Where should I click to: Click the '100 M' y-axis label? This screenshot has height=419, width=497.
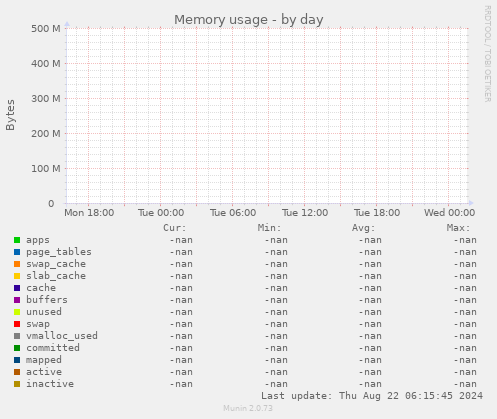pyautogui.click(x=46, y=169)
